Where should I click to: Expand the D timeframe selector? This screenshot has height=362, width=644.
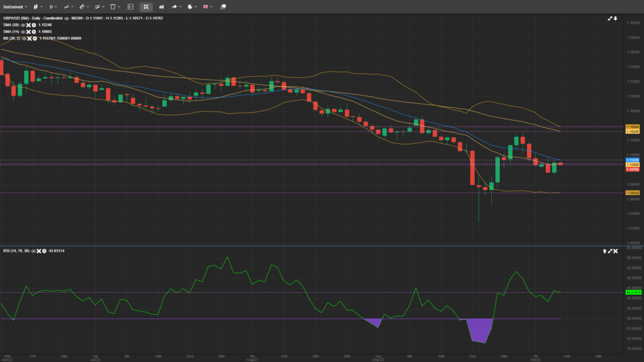tap(53, 7)
